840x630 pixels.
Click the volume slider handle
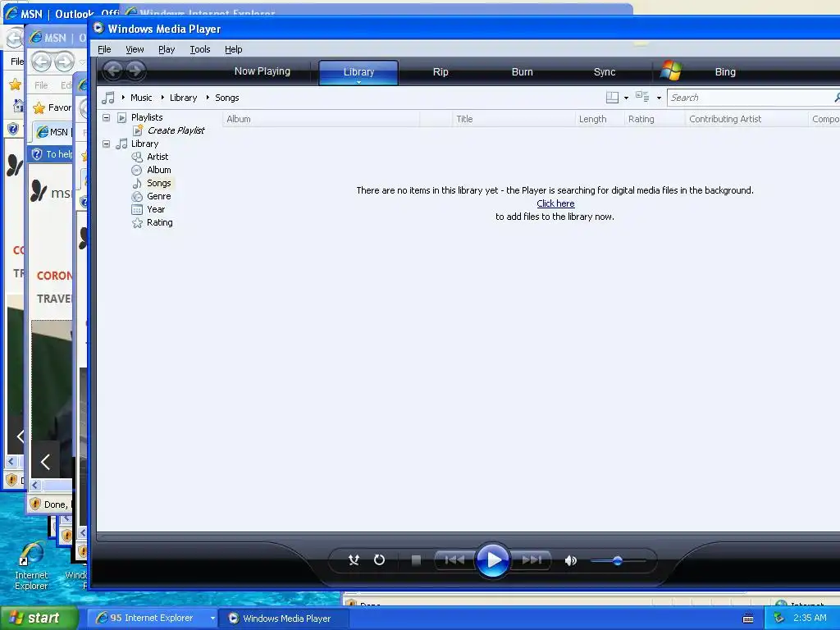click(x=618, y=561)
